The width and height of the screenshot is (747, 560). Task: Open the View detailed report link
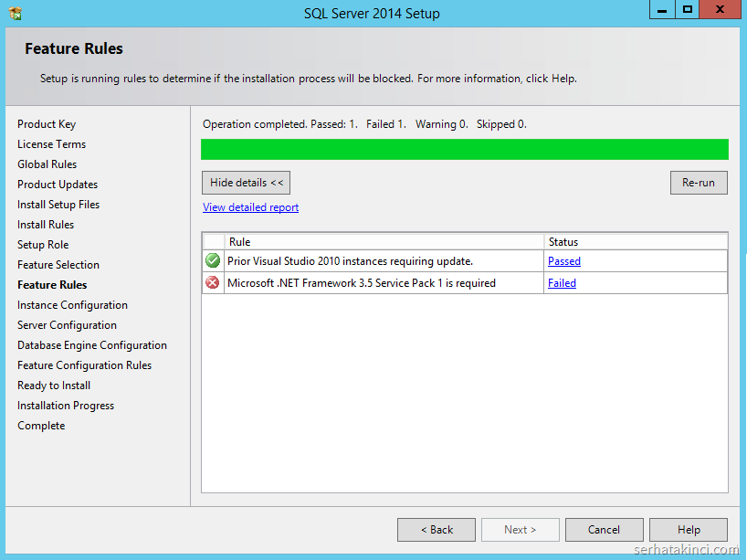point(250,207)
